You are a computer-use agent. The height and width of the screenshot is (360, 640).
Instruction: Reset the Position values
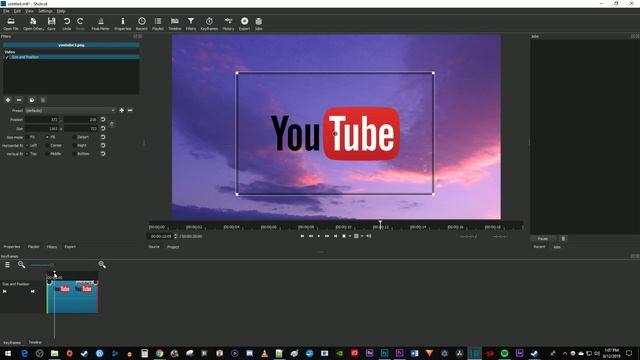tap(103, 120)
